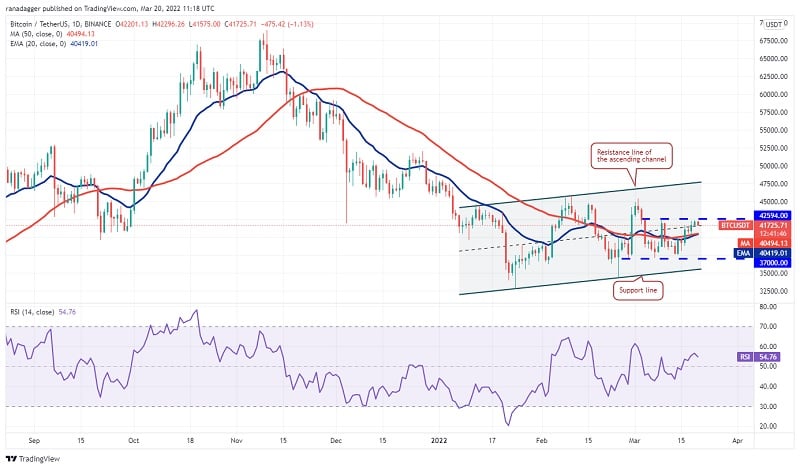Click the 40494.13 MA legend value
The width and height of the screenshot is (800, 469).
pyautogui.click(x=81, y=34)
